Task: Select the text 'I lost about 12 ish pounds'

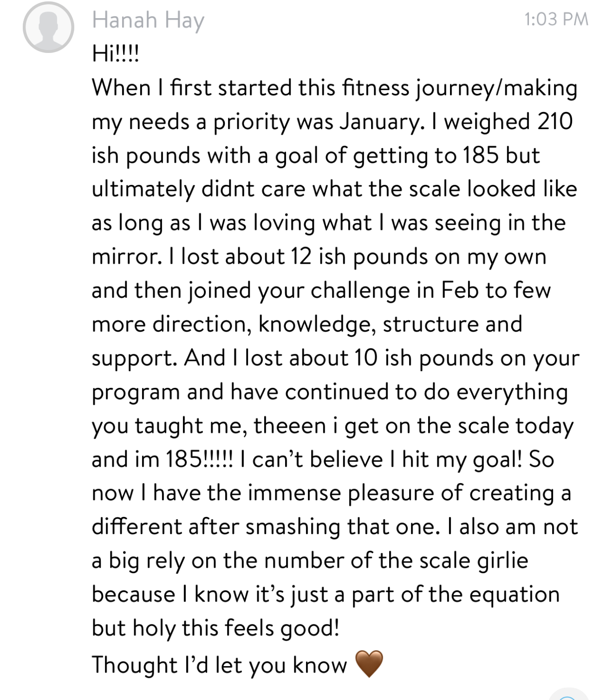Action: 298,257
